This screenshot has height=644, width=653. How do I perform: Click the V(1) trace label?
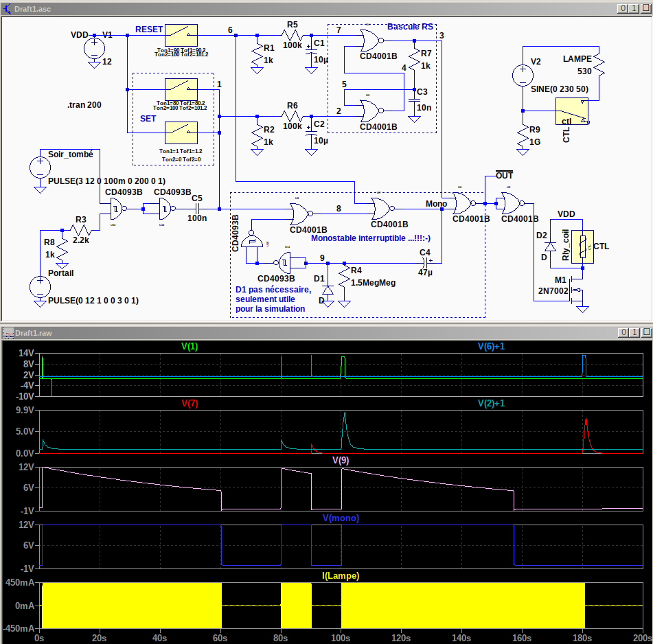pyautogui.click(x=189, y=347)
